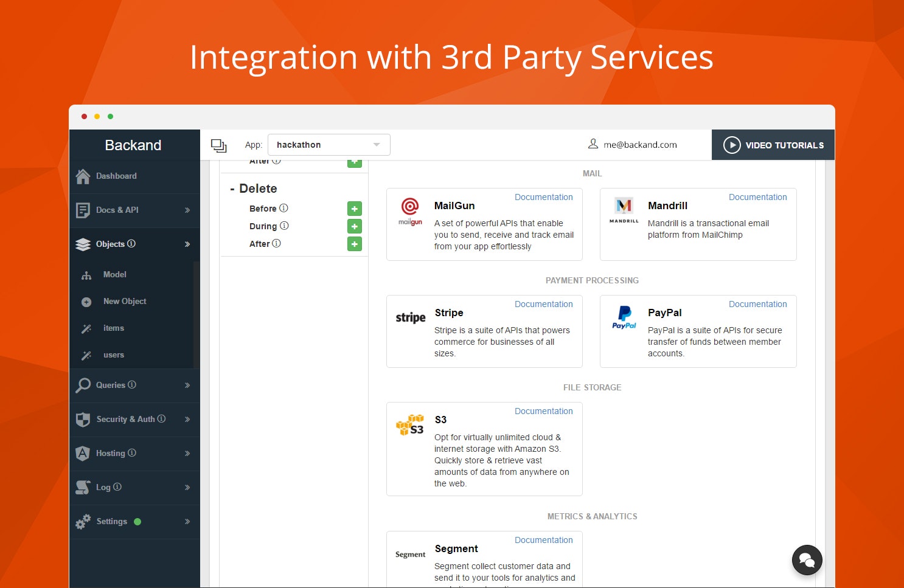
Task: Open the chat bubble widget
Action: pyautogui.click(x=807, y=560)
